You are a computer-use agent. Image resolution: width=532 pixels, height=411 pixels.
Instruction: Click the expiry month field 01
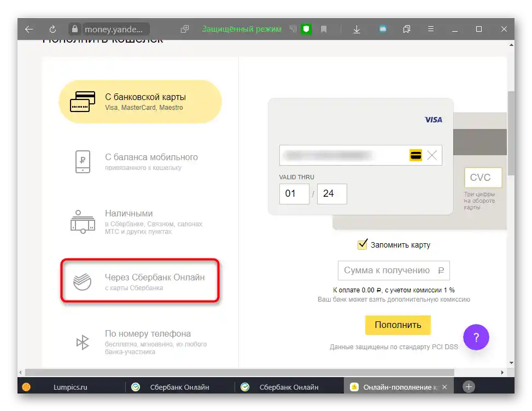[294, 194]
